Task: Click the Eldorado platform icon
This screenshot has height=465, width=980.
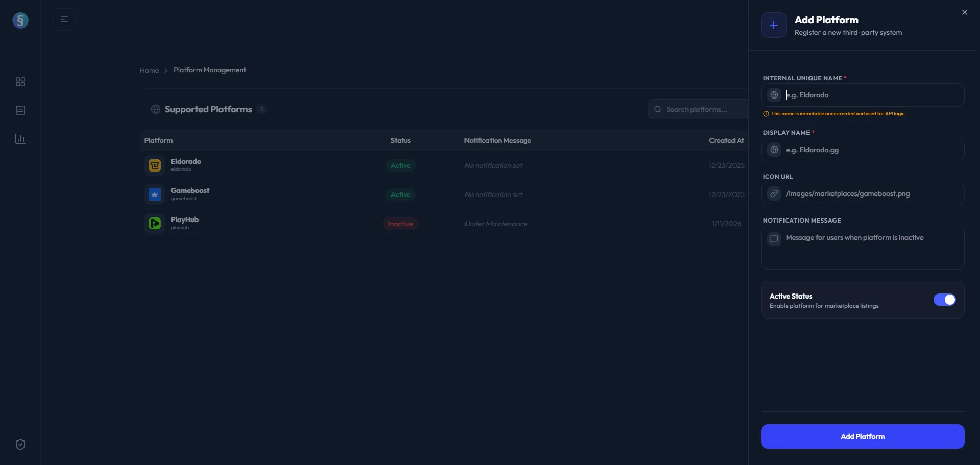Action: (155, 165)
